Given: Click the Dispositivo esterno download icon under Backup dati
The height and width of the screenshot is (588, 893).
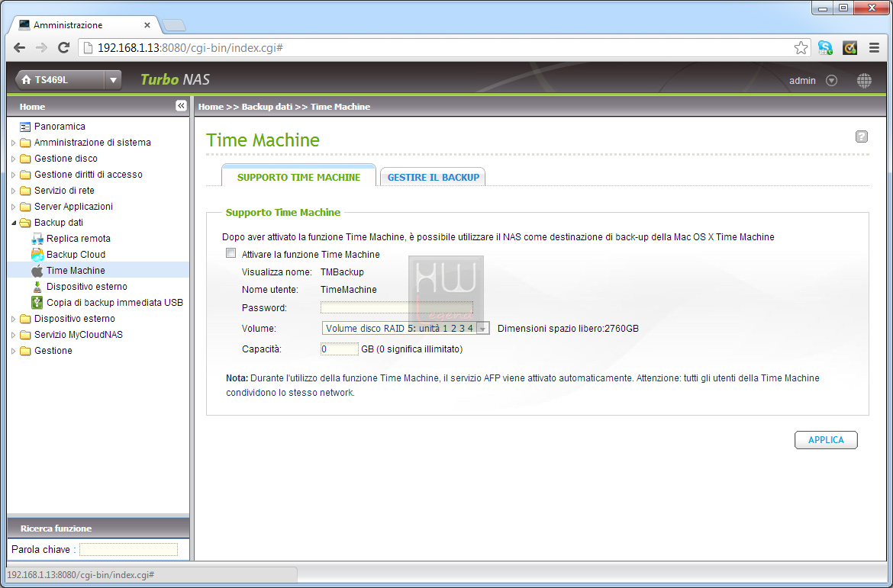Looking at the screenshot, I should (37, 286).
